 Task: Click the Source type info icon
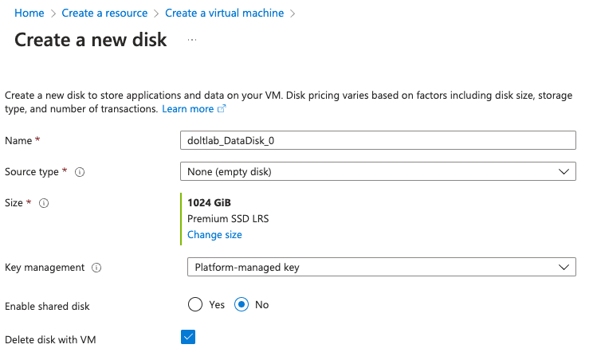click(x=80, y=172)
